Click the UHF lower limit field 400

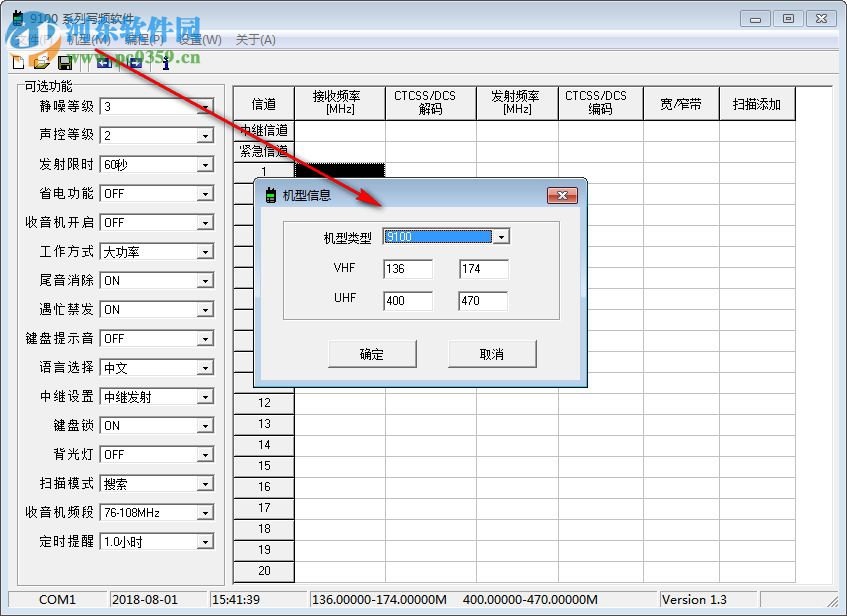[408, 300]
